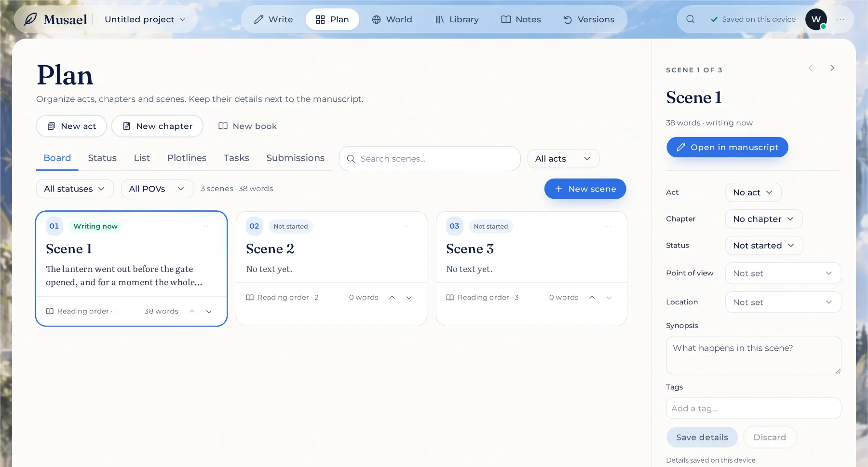The height and width of the screenshot is (467, 868).
Task: Click the New scene button
Action: (585, 189)
